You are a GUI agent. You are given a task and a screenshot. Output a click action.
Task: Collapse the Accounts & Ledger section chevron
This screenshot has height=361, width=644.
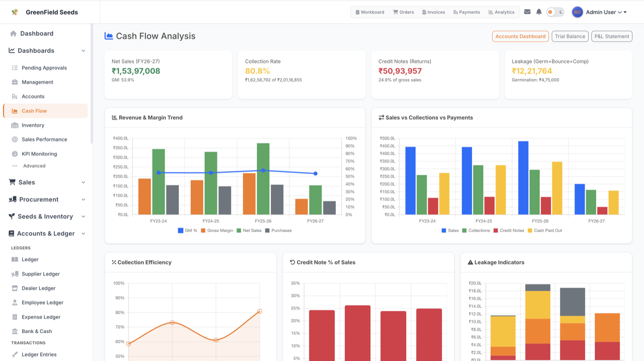pos(83,234)
